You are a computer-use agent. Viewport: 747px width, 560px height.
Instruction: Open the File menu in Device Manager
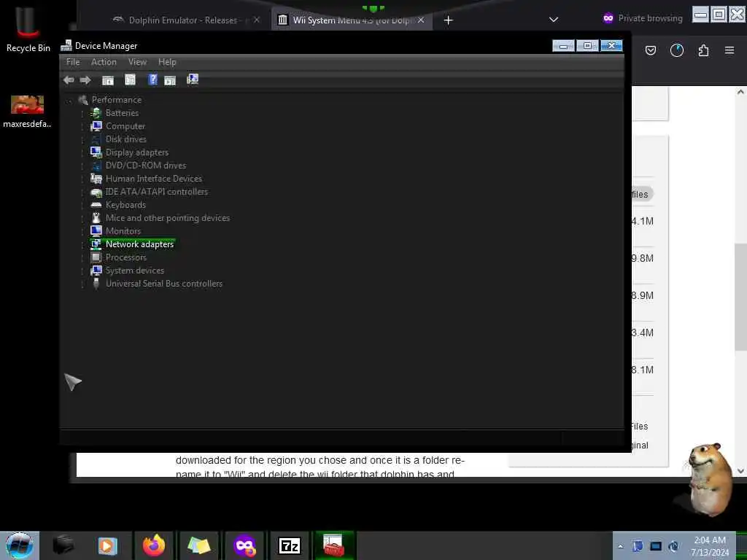coord(73,62)
